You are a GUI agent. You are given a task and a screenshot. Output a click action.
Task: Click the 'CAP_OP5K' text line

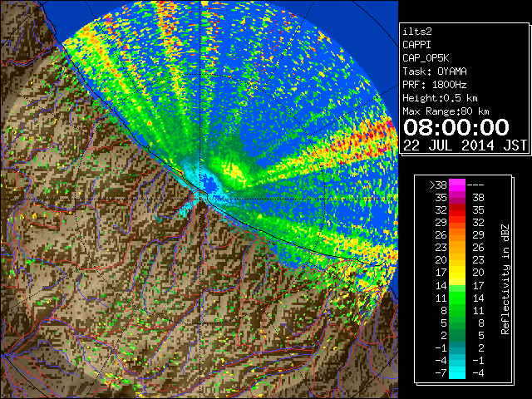pos(426,58)
